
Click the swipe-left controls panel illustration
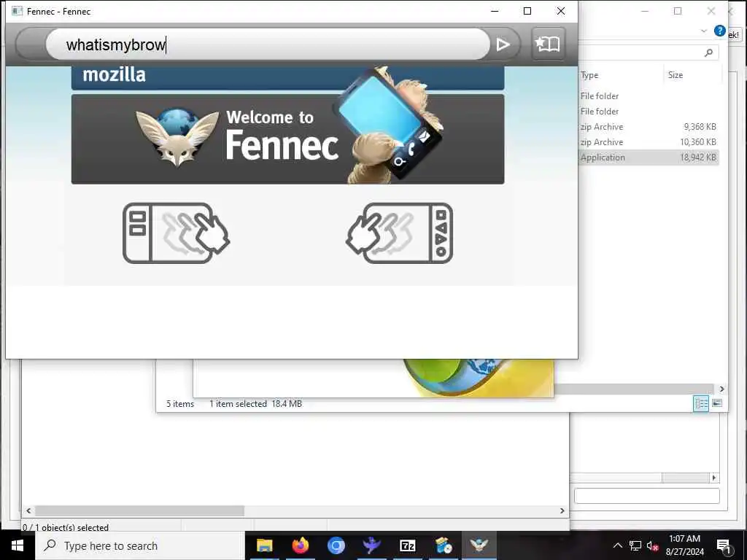(x=399, y=233)
